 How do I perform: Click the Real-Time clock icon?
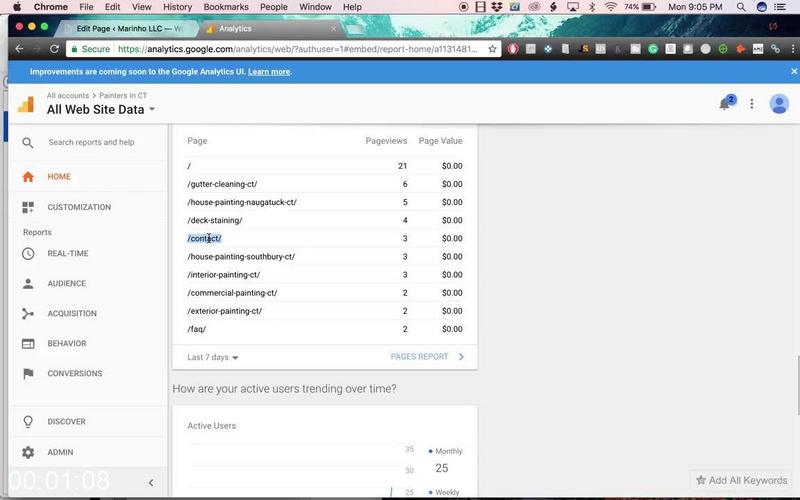pyautogui.click(x=28, y=254)
